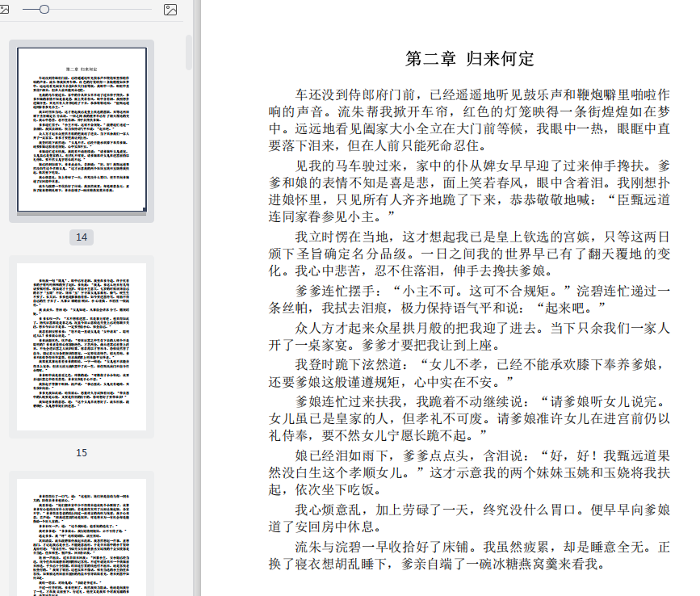Viewport: 700px width, 596px height.
Task: Click the text 车还没到侍郎府门前
Action: tap(355, 94)
